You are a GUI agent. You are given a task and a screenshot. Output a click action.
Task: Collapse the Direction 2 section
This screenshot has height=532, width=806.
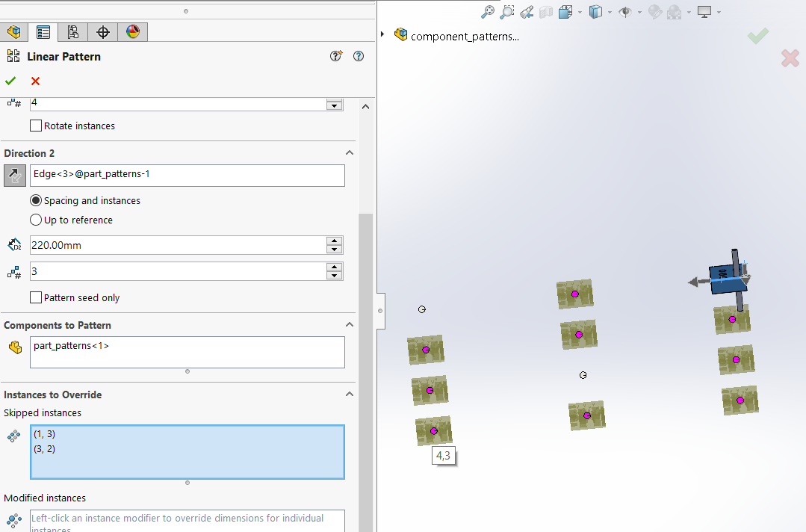tap(349, 152)
